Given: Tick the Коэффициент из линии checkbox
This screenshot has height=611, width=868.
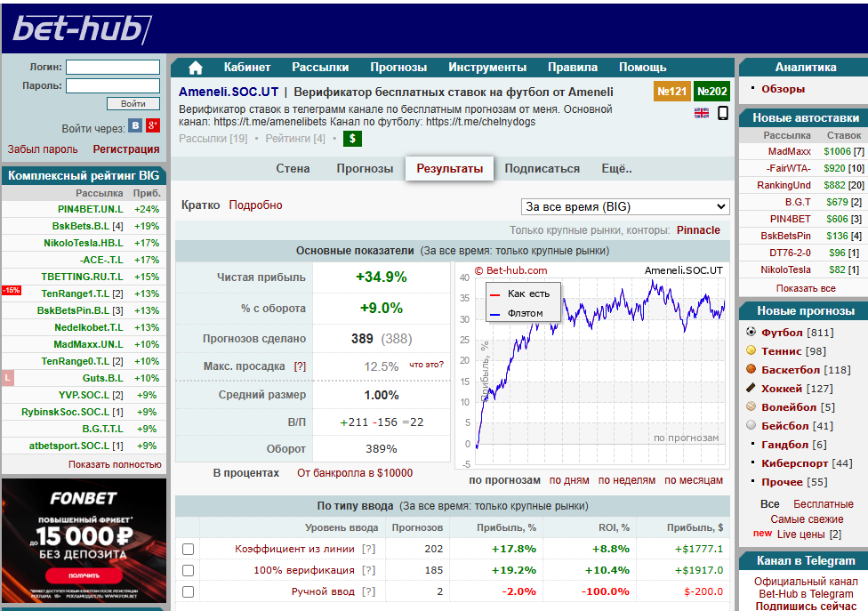Looking at the screenshot, I should [x=189, y=549].
